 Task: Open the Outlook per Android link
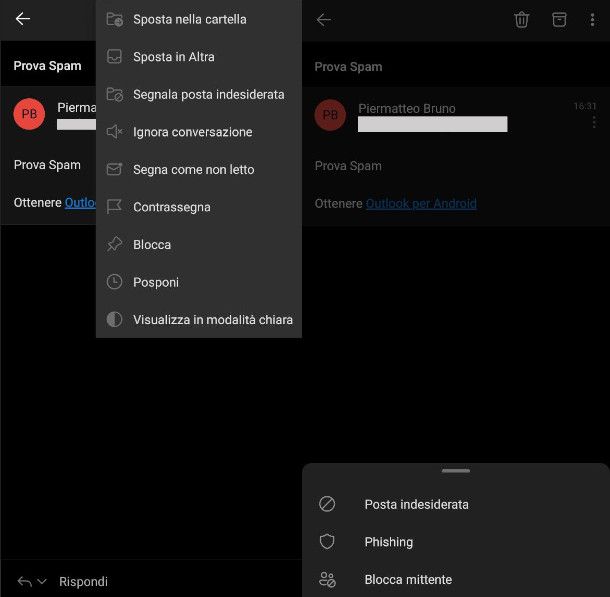[x=420, y=203]
